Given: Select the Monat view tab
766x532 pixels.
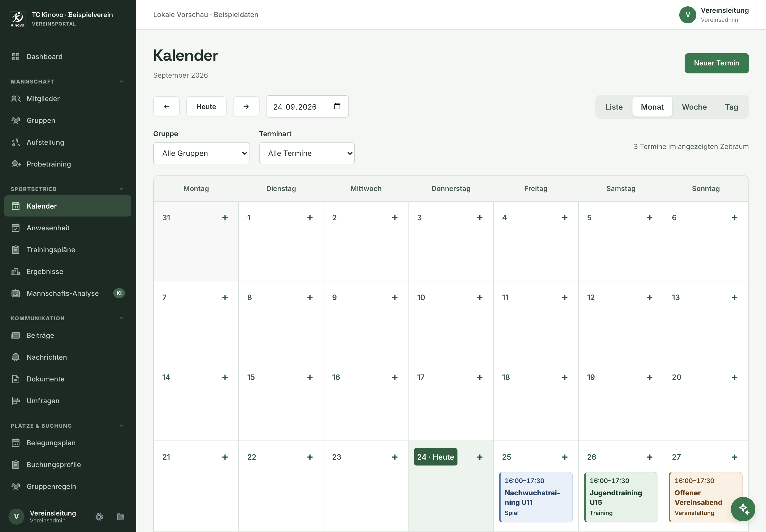Looking at the screenshot, I should click(x=652, y=107).
